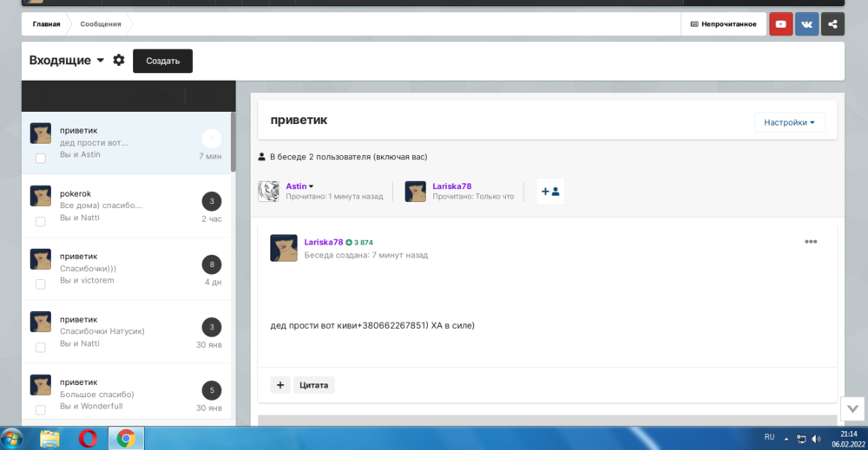Screen dimensions: 868x450
Task: Open the three-dots message options menu
Action: [x=811, y=242]
